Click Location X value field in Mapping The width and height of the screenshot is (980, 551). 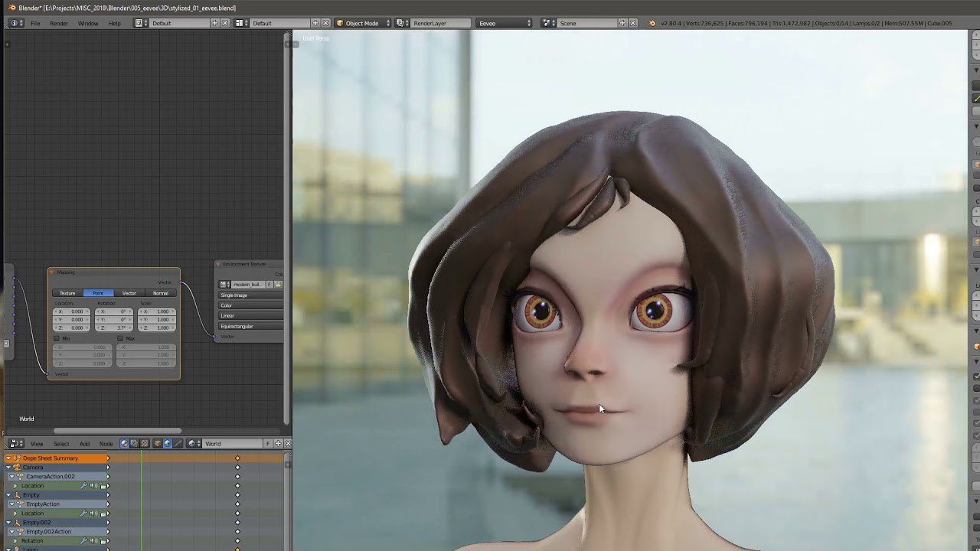click(71, 311)
